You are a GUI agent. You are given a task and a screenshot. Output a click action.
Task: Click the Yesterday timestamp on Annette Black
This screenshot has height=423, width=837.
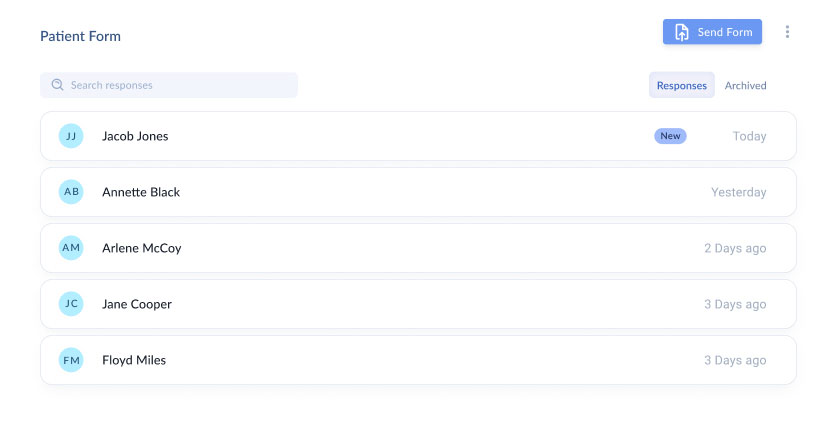(738, 192)
